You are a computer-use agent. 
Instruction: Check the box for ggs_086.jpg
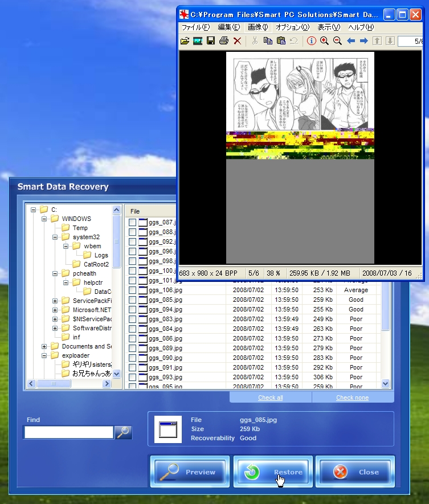[133, 338]
